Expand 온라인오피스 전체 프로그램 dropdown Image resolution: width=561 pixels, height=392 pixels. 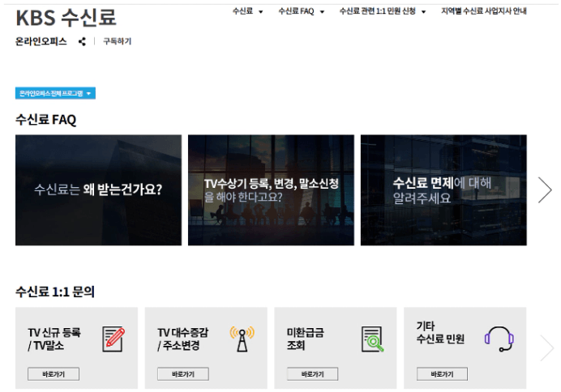click(55, 93)
